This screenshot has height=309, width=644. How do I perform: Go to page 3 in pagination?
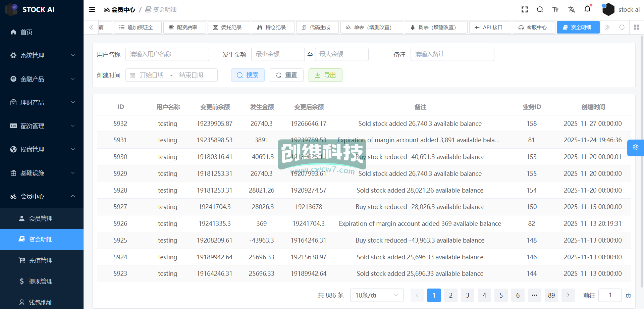pos(467,295)
